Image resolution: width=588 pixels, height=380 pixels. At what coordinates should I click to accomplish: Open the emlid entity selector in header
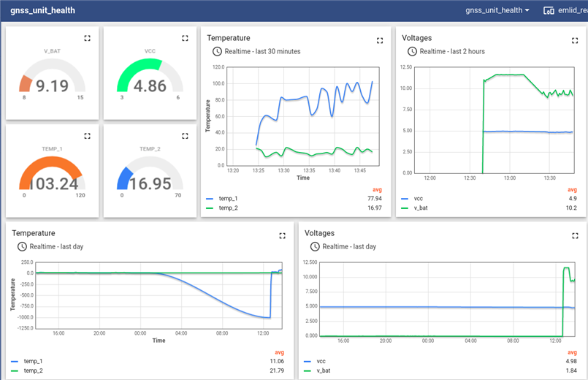(565, 10)
